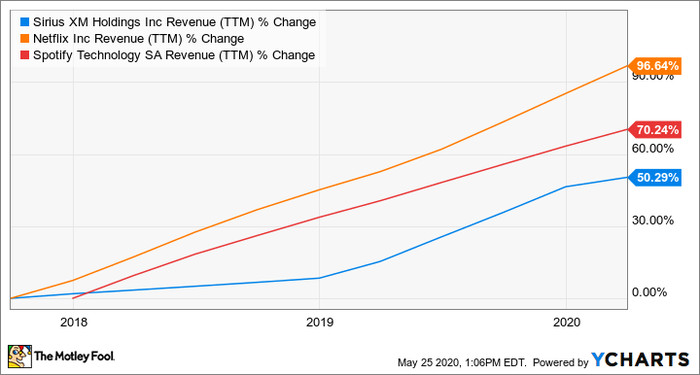Click the red Spotify legend swatch
Image resolution: width=700 pixels, height=375 pixels.
point(24,55)
